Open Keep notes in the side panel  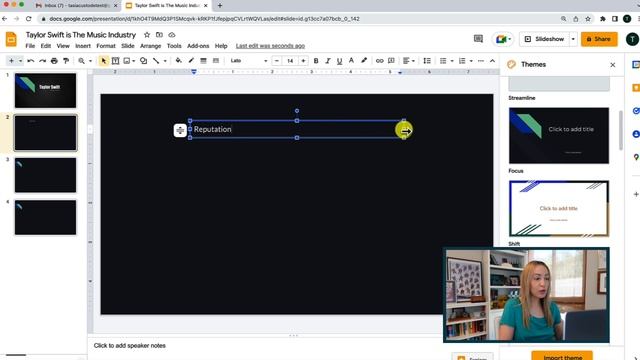point(636,88)
